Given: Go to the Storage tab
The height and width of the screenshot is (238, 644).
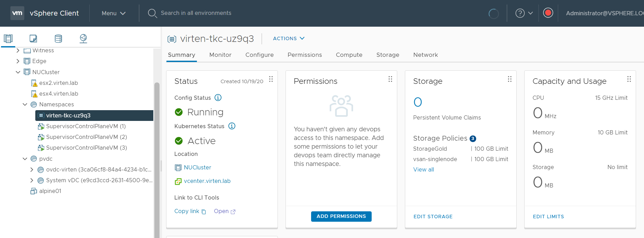Looking at the screenshot, I should pyautogui.click(x=388, y=55).
